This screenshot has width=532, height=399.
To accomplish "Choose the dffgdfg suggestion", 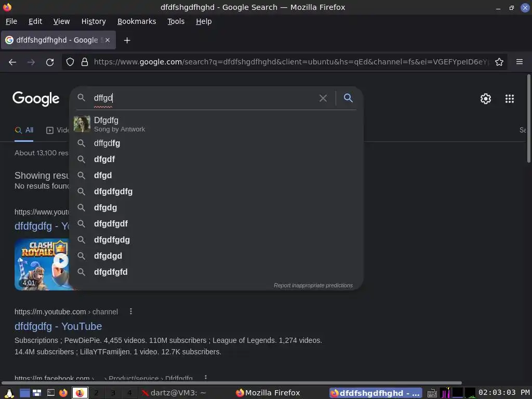I will 216,143.
